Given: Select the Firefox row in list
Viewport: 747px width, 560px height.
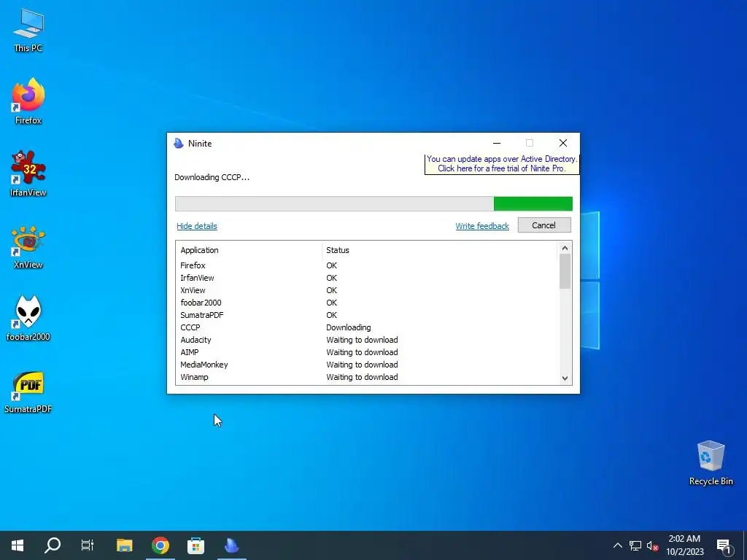Looking at the screenshot, I should [367, 265].
